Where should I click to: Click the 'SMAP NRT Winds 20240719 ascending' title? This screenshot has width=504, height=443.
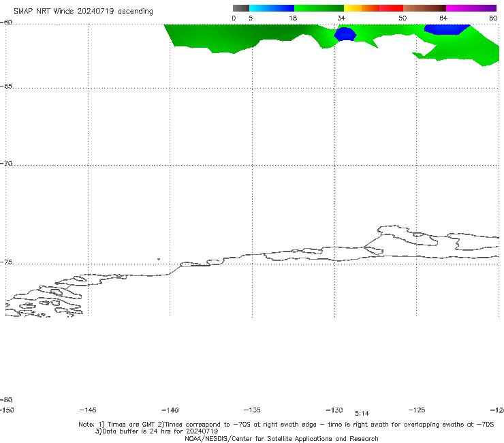tap(83, 12)
